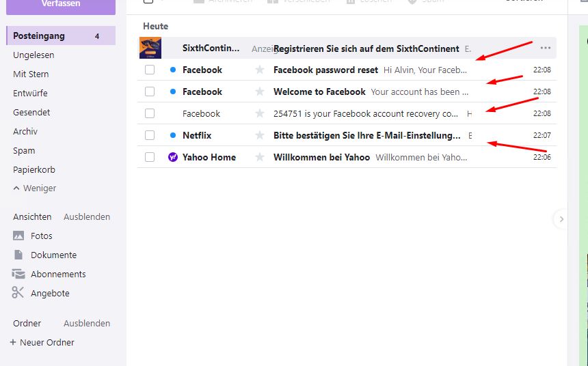This screenshot has height=366, width=588.
Task: Open the Archiv folder
Action: pos(25,132)
